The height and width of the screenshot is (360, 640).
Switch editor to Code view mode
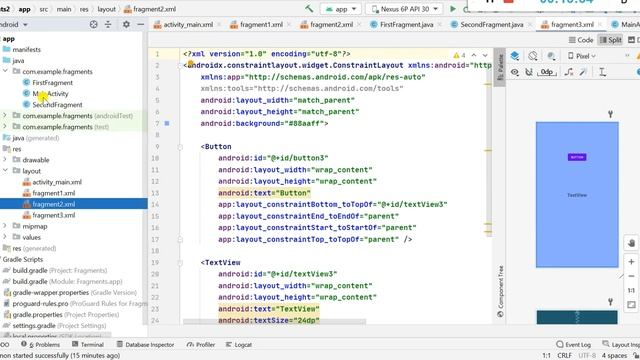point(581,40)
